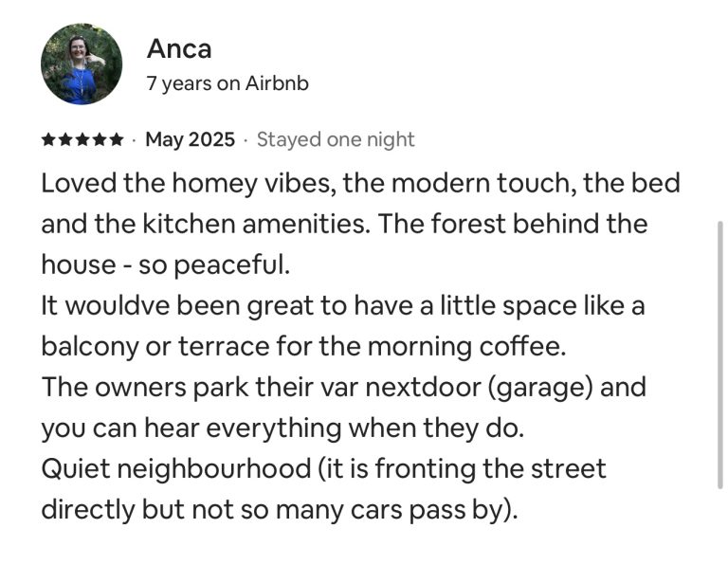
Task: Click the second rating star
Action: pos(65,140)
